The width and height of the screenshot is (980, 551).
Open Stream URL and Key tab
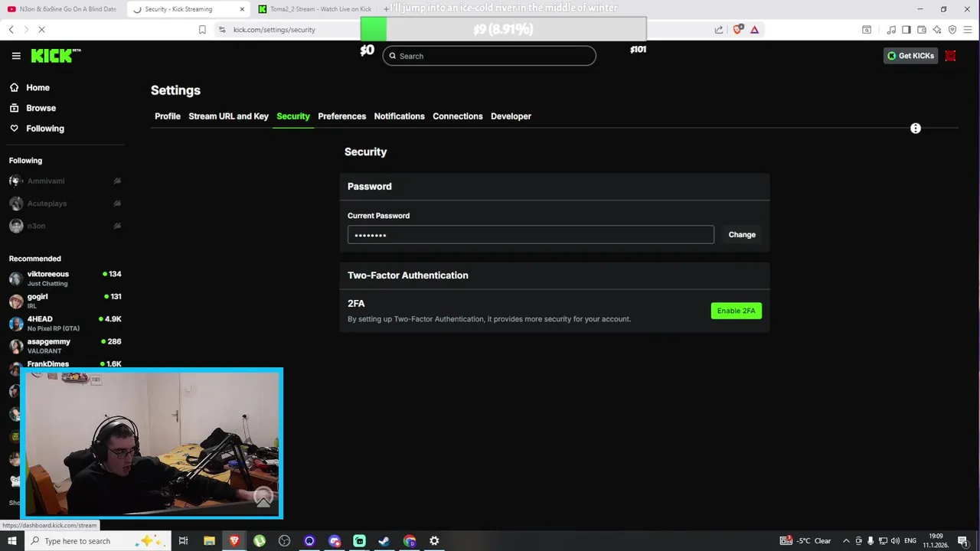coord(228,116)
